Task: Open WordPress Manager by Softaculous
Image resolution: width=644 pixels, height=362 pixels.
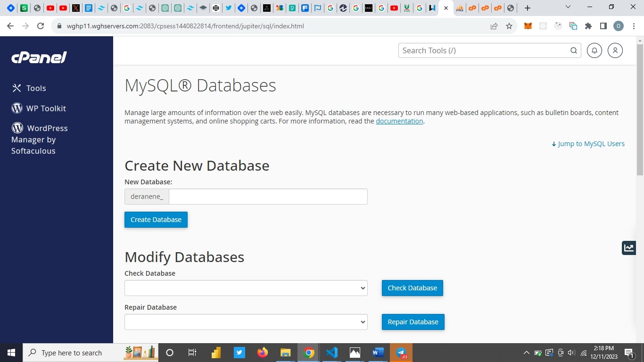Action: (x=40, y=140)
